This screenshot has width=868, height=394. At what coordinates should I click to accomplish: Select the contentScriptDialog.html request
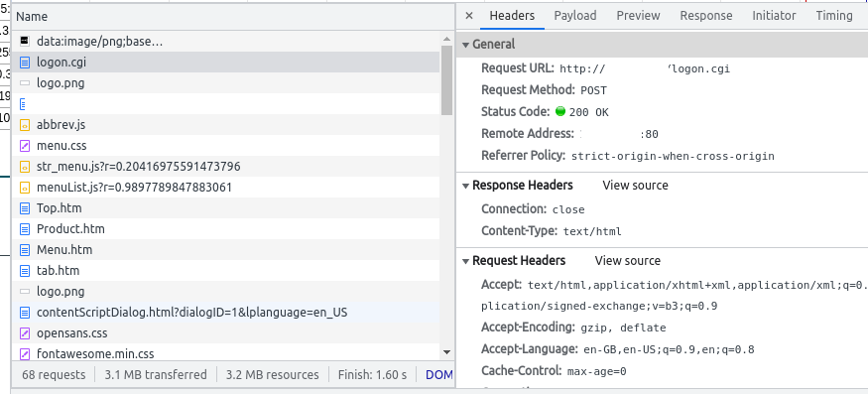click(226, 312)
